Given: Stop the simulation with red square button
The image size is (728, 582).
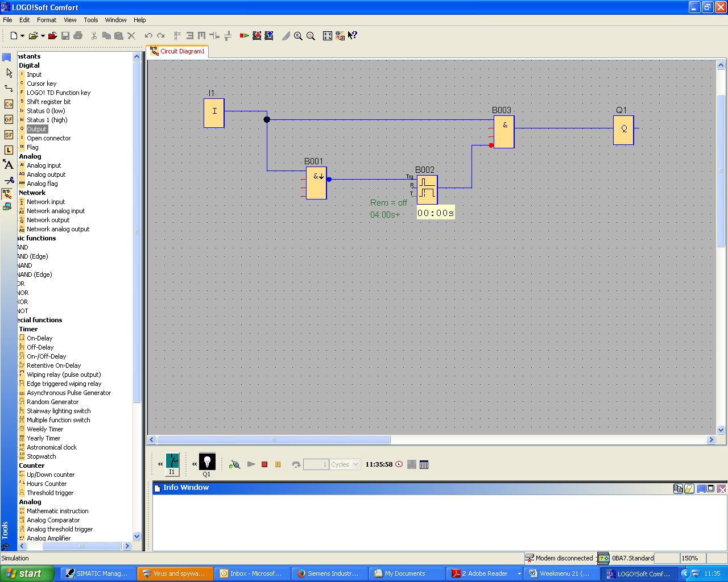Looking at the screenshot, I should pyautogui.click(x=264, y=464).
